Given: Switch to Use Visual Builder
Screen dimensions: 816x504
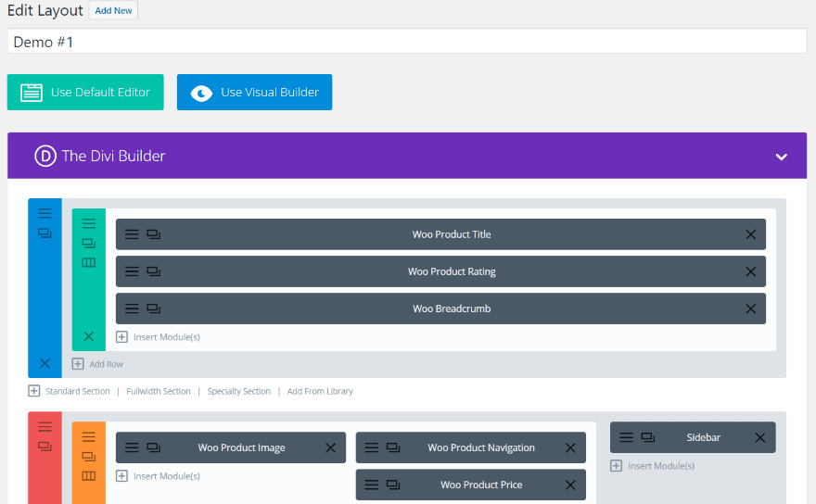Looking at the screenshot, I should [x=254, y=93].
